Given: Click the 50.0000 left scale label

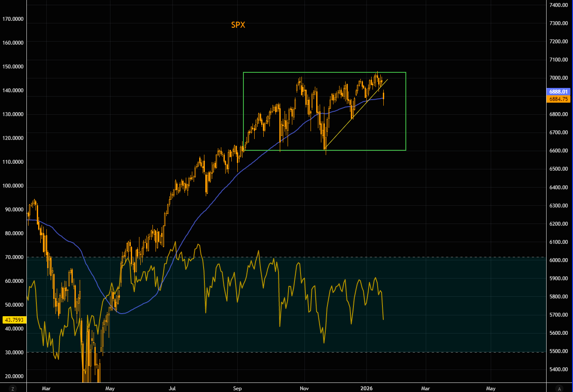Looking at the screenshot, I should pos(14,305).
